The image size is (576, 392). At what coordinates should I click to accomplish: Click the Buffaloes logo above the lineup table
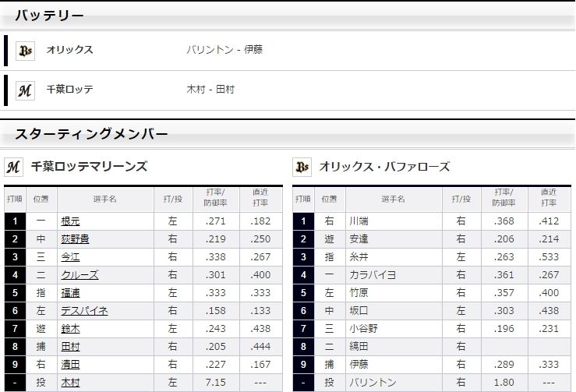click(302, 167)
